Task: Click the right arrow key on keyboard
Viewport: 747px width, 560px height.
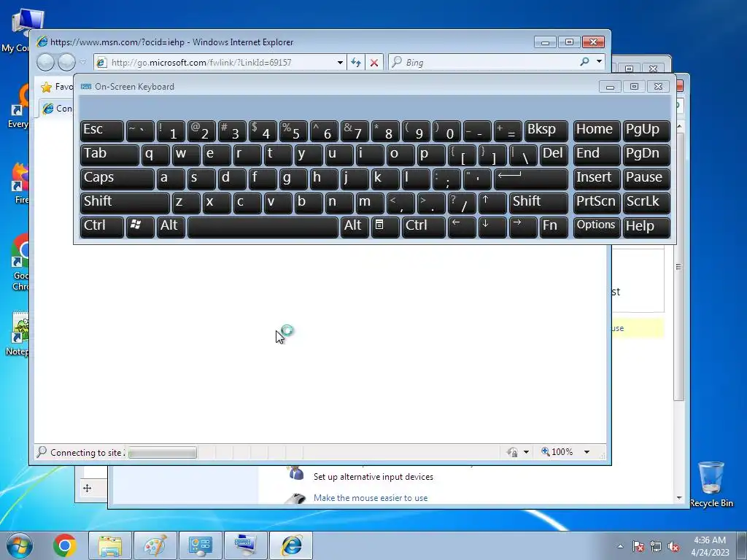Action: (x=522, y=227)
